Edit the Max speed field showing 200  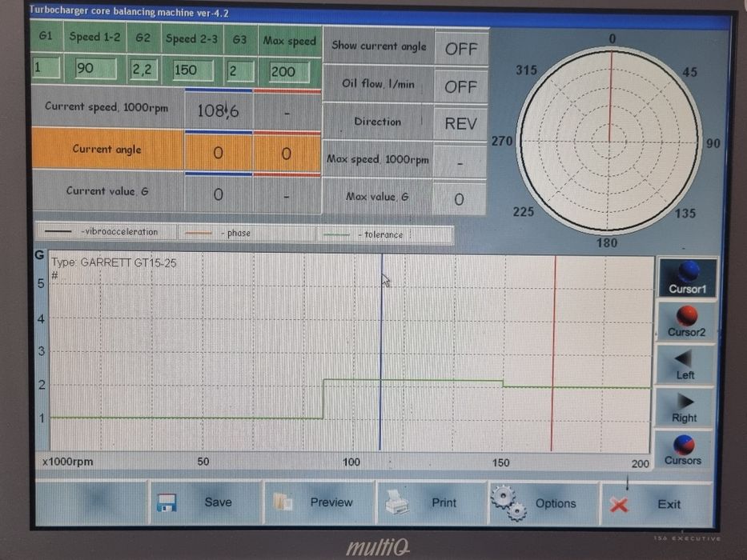pyautogui.click(x=289, y=72)
